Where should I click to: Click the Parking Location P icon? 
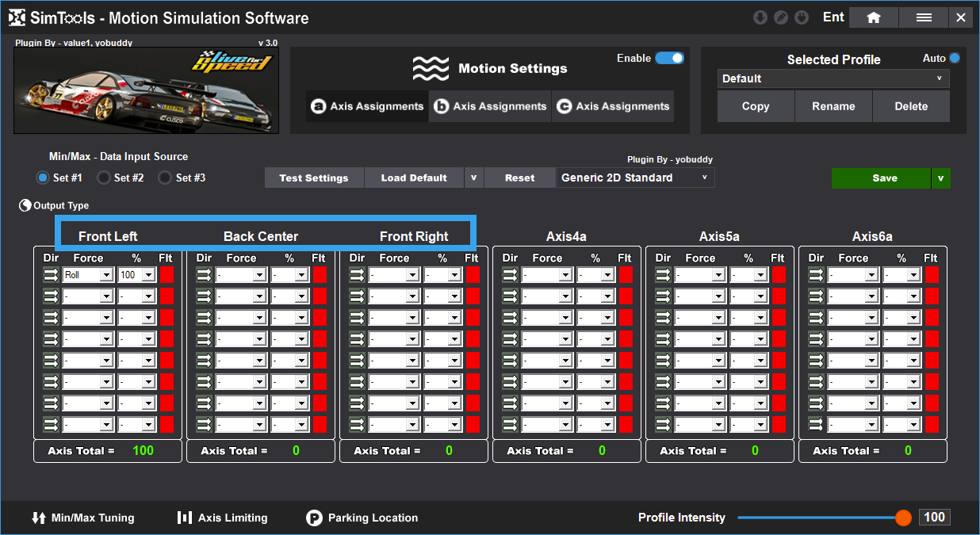(315, 518)
